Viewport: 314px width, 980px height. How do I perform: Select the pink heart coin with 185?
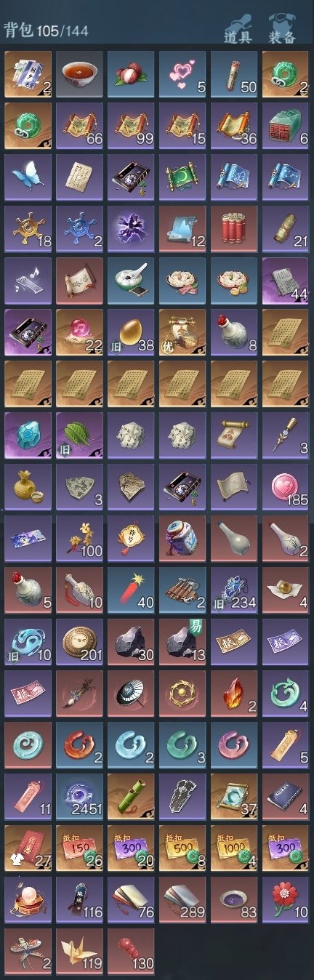click(x=286, y=487)
